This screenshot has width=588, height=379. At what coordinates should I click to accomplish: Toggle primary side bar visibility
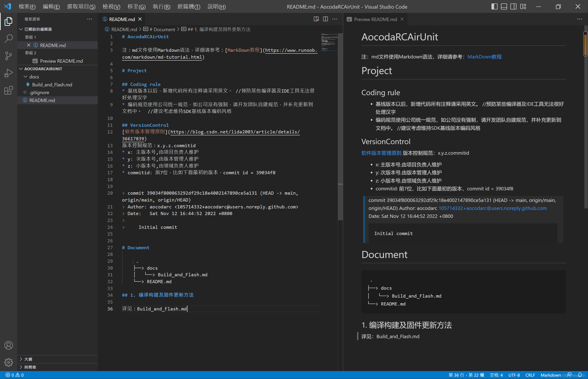tap(494, 7)
